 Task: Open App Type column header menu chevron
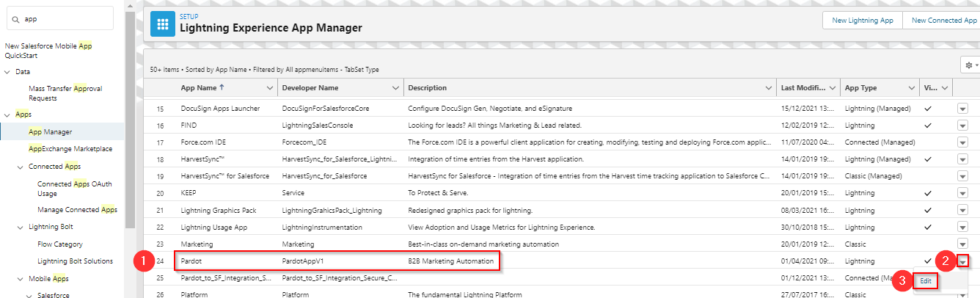(913, 88)
